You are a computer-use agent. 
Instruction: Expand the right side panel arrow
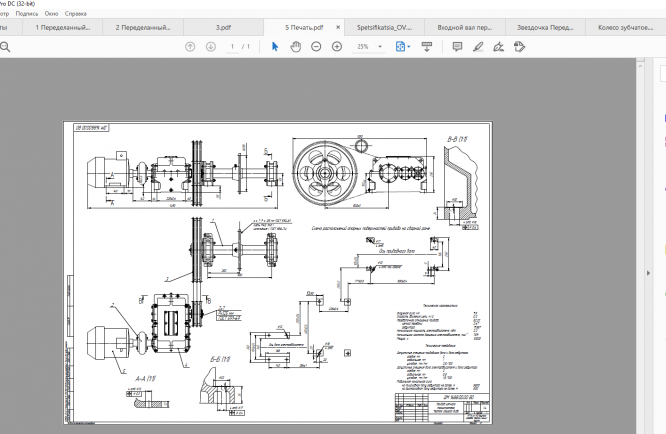click(x=648, y=273)
